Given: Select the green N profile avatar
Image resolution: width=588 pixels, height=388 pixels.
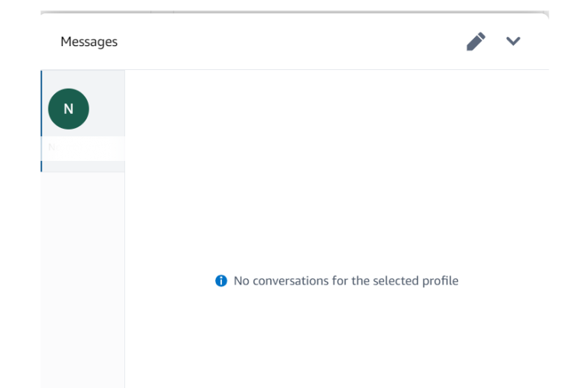Looking at the screenshot, I should pyautogui.click(x=68, y=109).
